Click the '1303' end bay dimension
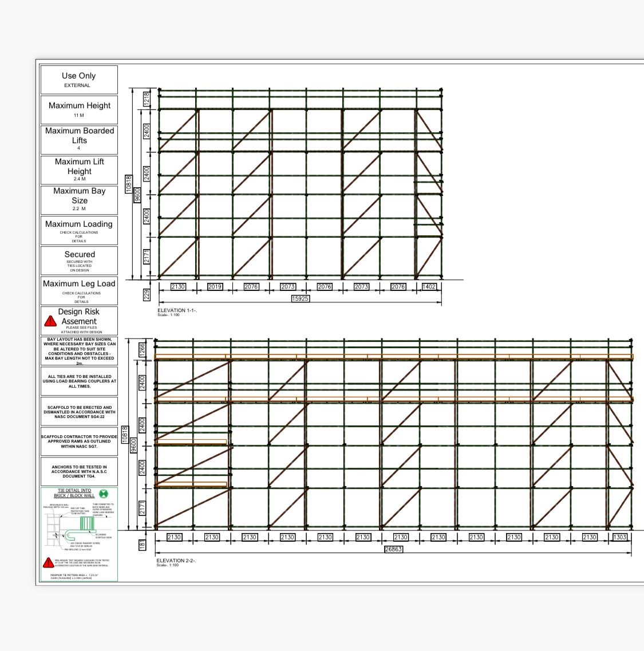 point(619,537)
